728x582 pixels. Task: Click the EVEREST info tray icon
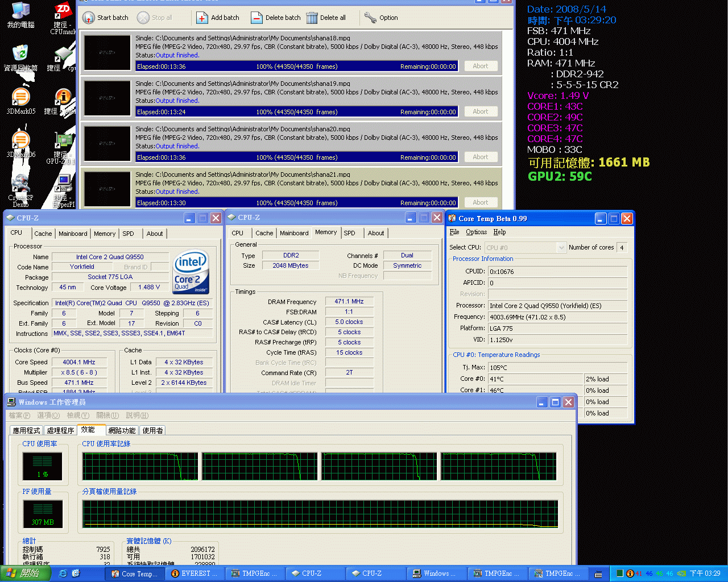pyautogui.click(x=630, y=573)
